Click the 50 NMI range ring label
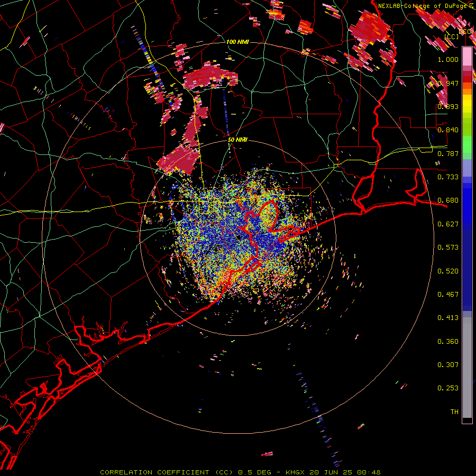Image resolution: width=476 pixels, height=476 pixels. point(237,140)
